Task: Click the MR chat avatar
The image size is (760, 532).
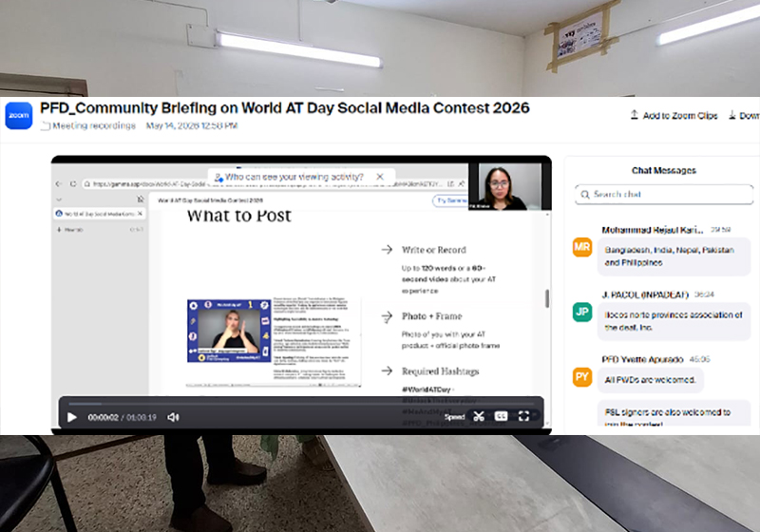Action: coord(582,247)
